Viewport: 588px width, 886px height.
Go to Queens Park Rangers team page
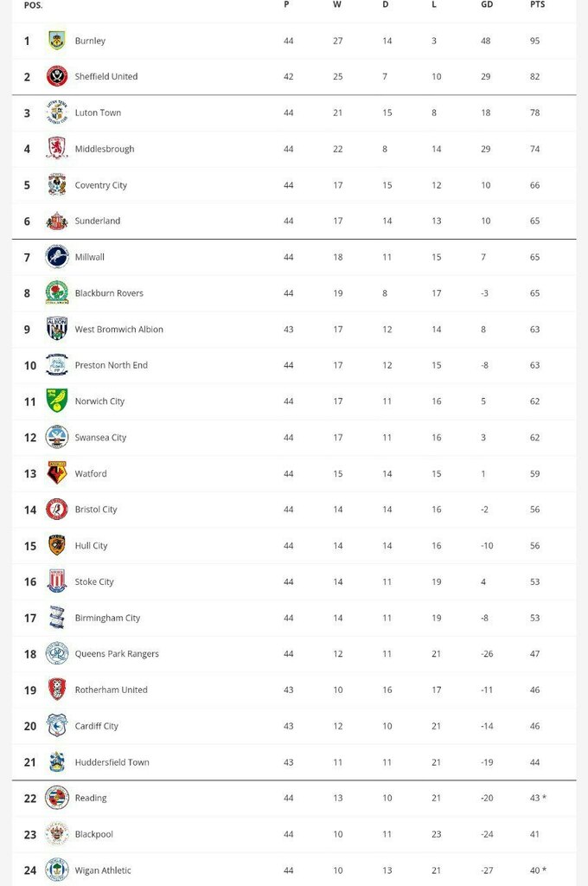[x=117, y=654]
